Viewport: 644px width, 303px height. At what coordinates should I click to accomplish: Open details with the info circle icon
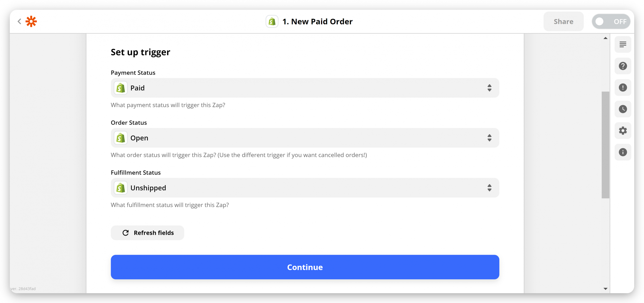tap(623, 152)
